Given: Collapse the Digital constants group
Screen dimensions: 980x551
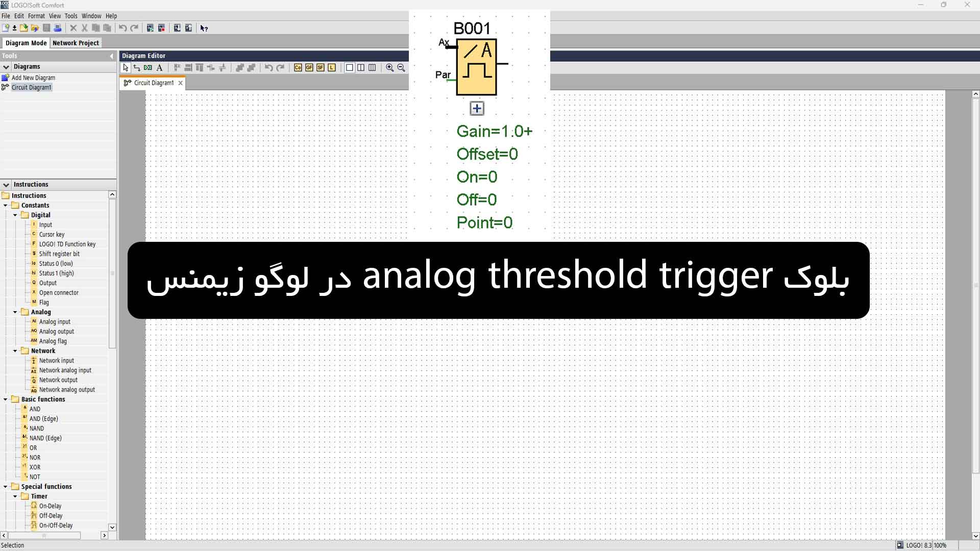Looking at the screenshot, I should (x=15, y=215).
